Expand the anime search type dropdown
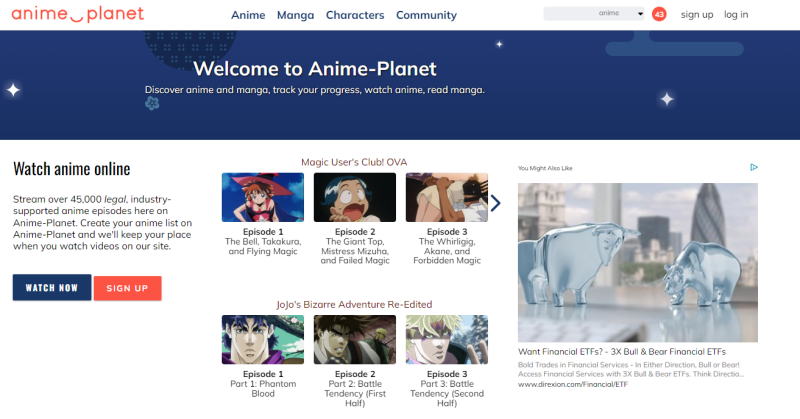The height and width of the screenshot is (419, 800). point(621,14)
